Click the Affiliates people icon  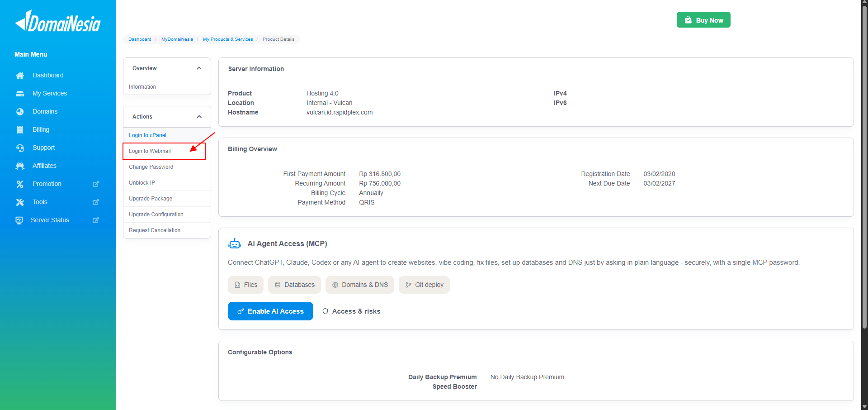click(x=20, y=166)
